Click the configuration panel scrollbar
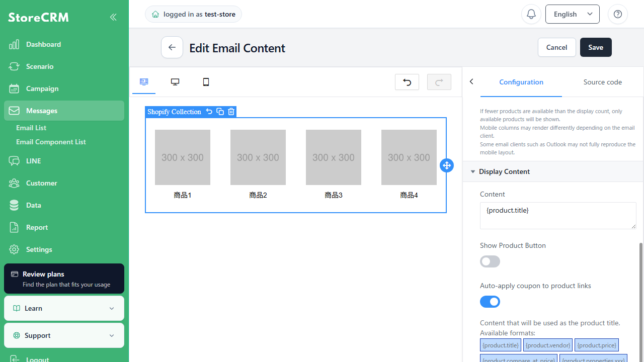 [x=641, y=302]
